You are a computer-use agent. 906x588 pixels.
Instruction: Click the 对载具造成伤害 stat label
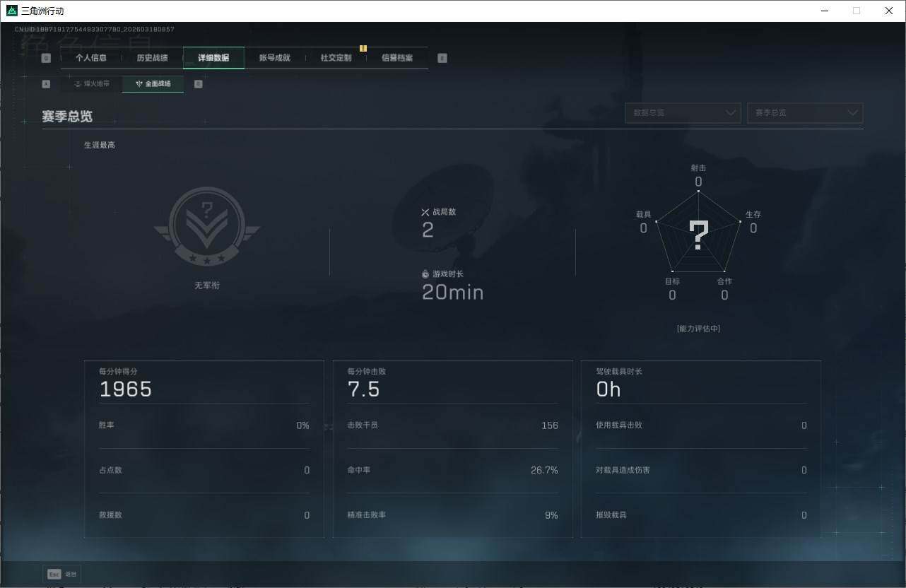pos(623,470)
